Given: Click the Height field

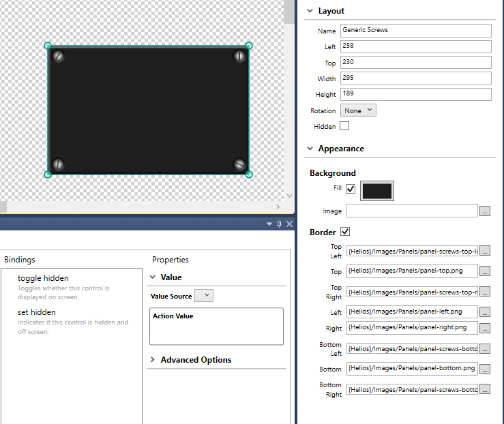Looking at the screenshot, I should click(x=415, y=94).
